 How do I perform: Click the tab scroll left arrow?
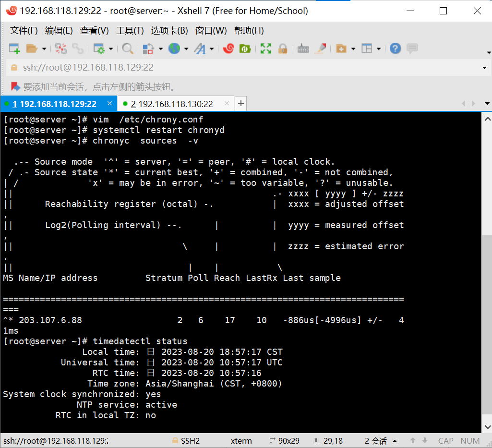click(x=464, y=103)
